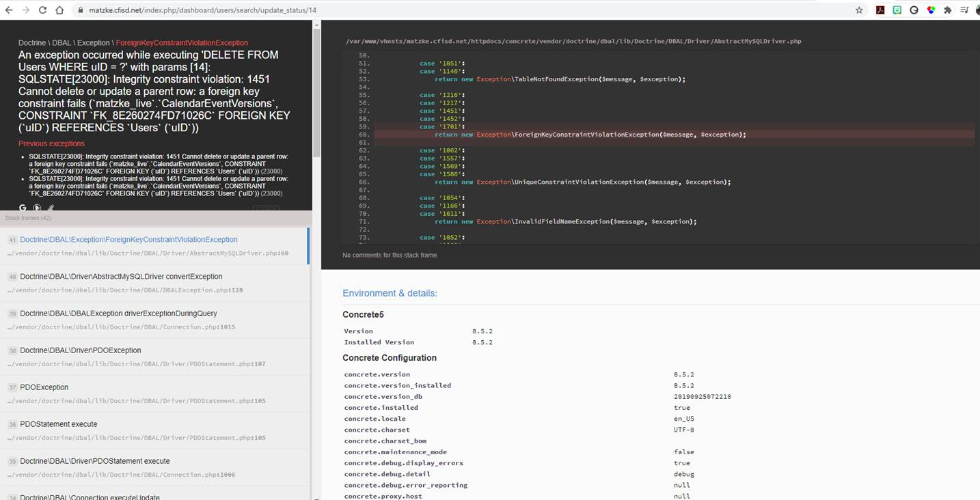Search the error on Google via G icon
Viewport: 980px width, 500px height.
coord(23,207)
